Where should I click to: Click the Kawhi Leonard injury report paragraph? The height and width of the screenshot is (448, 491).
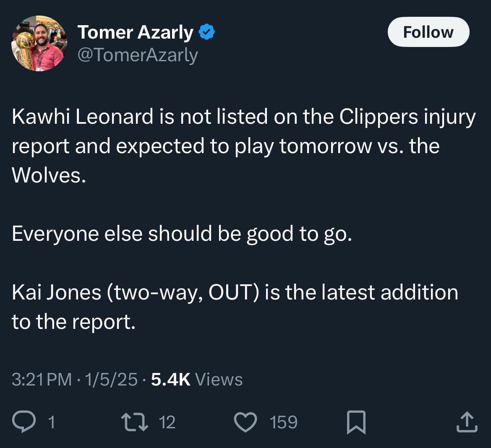tap(243, 146)
